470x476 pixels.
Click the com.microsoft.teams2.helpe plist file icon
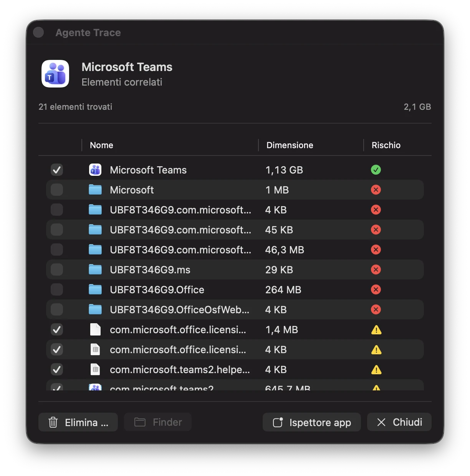click(x=95, y=369)
